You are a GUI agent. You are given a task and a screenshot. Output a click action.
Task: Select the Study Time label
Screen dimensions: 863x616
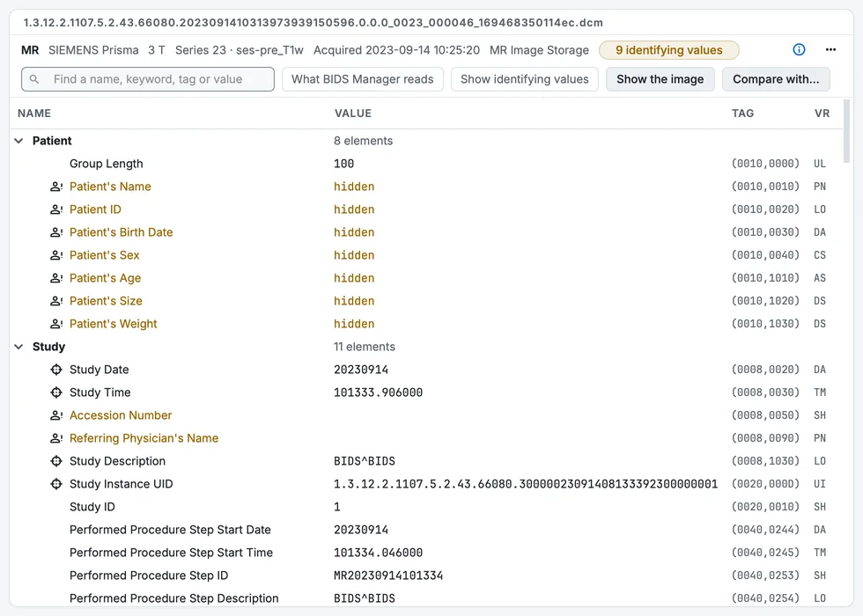(x=100, y=392)
